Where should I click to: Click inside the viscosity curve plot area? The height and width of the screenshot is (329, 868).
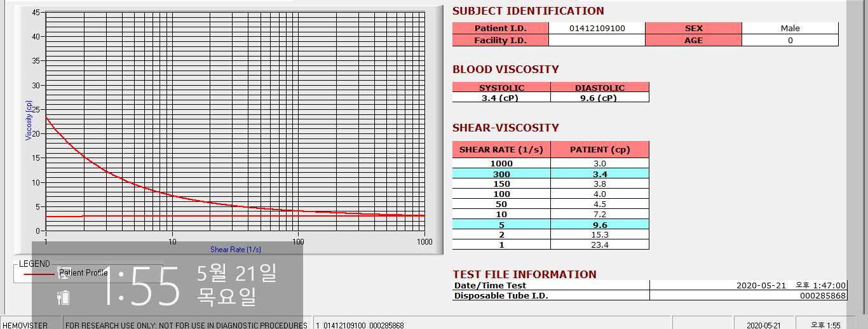pos(235,121)
